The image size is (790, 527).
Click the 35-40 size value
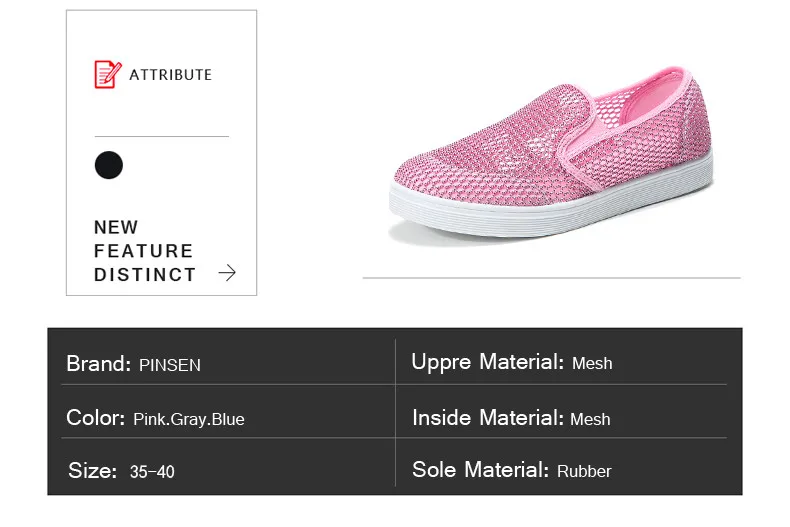(x=152, y=471)
